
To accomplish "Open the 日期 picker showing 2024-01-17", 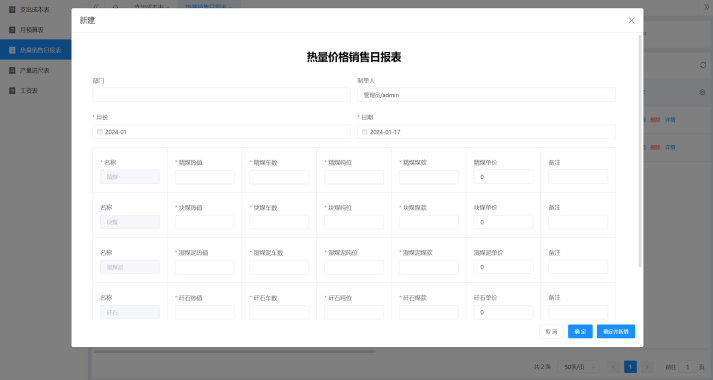I will pos(486,132).
